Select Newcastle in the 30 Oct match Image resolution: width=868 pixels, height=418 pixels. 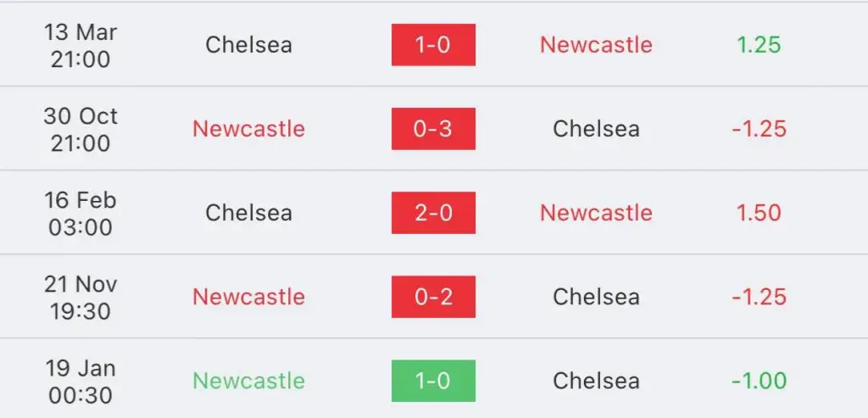248,129
